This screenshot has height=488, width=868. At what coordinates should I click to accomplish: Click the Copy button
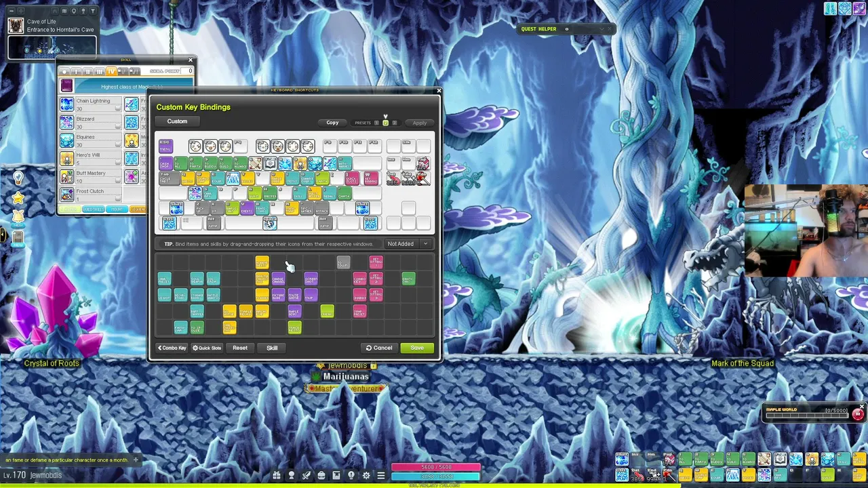click(332, 123)
